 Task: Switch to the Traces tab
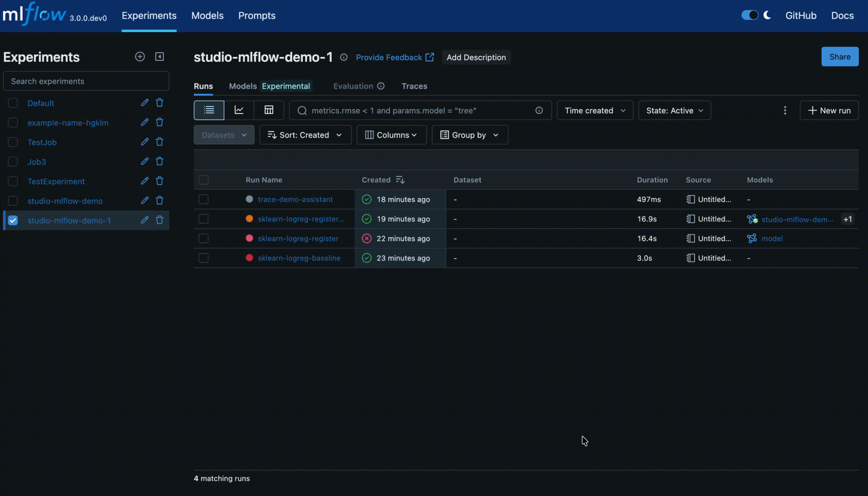414,86
